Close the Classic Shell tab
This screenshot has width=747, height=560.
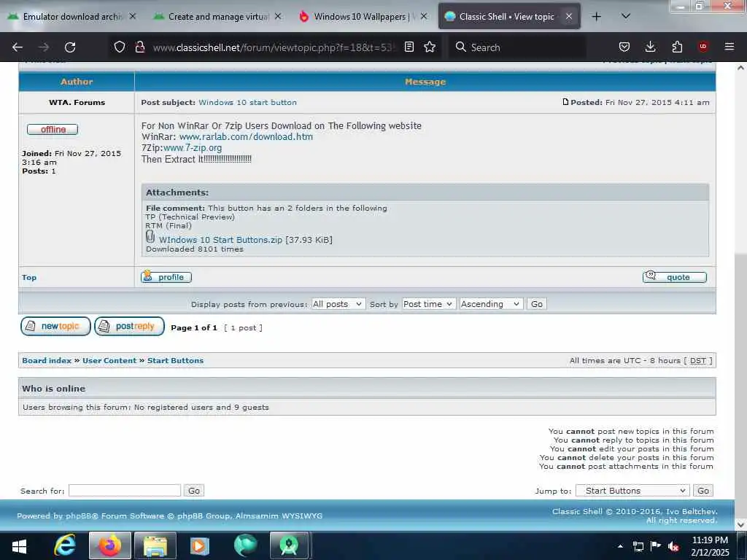pyautogui.click(x=569, y=16)
